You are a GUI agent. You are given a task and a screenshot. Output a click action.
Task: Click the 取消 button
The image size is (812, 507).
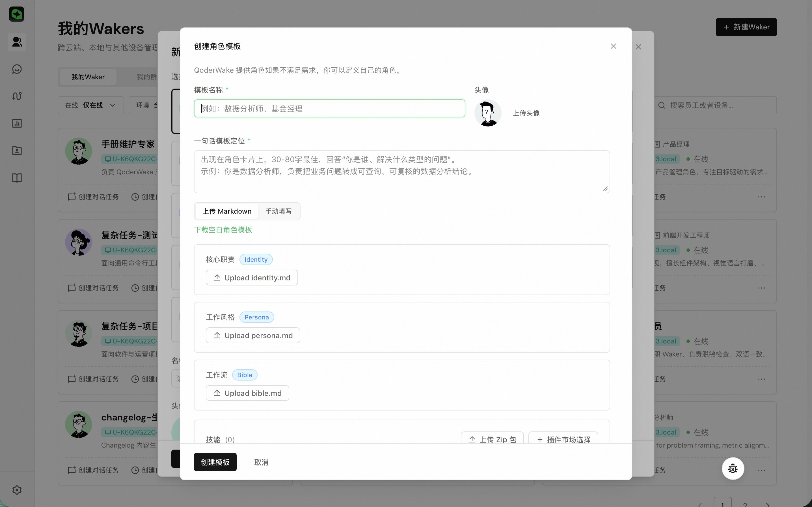point(261,462)
